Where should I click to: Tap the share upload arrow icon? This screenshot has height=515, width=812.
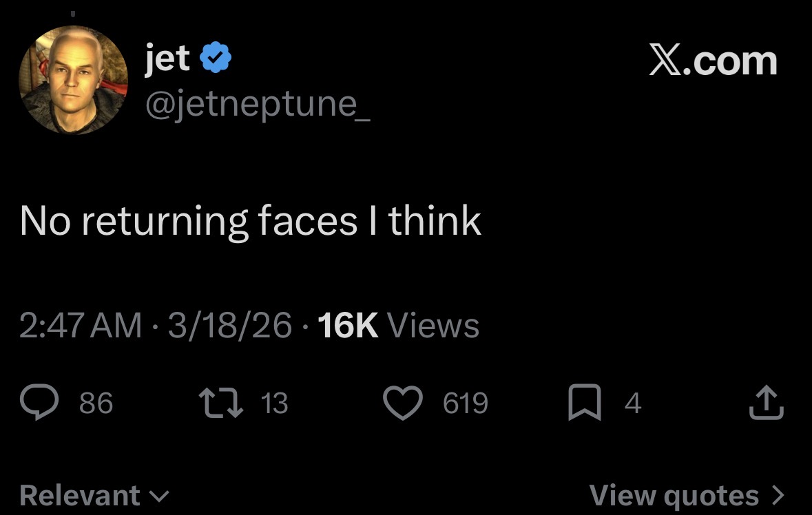(x=766, y=403)
